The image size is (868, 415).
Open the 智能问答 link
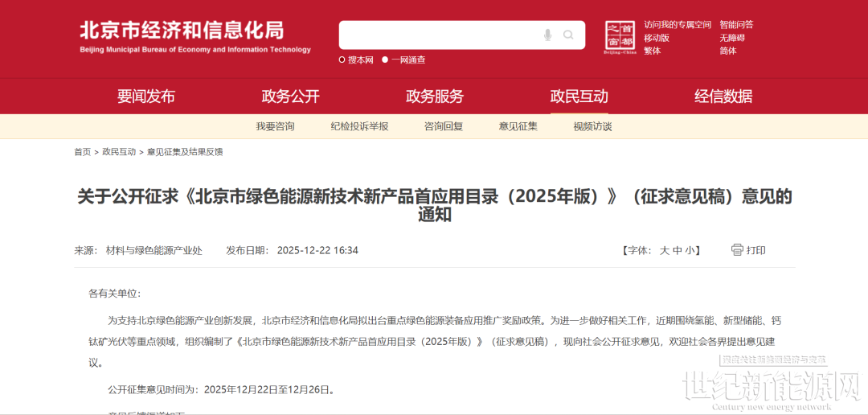tap(736, 25)
